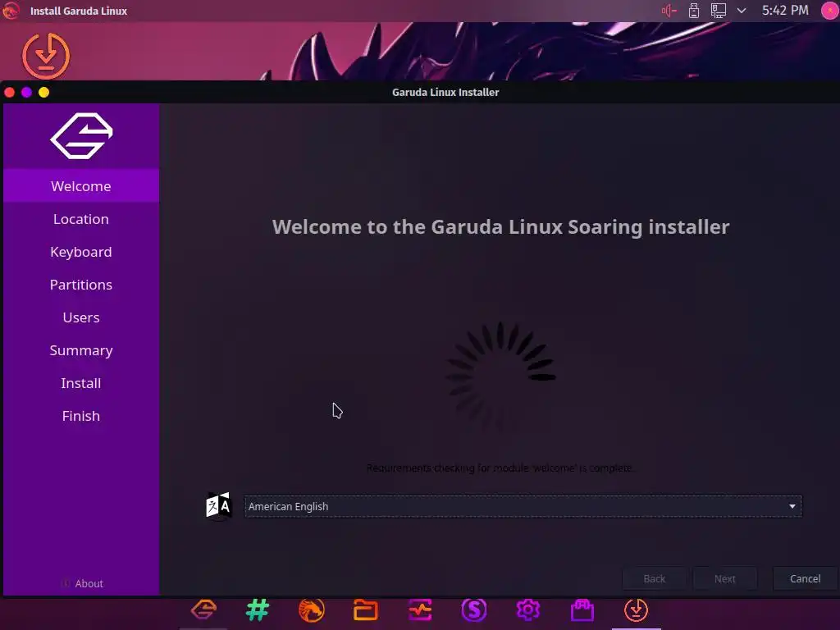The height and width of the screenshot is (630, 840).
Task: Open system settings gear in dock
Action: point(528,609)
